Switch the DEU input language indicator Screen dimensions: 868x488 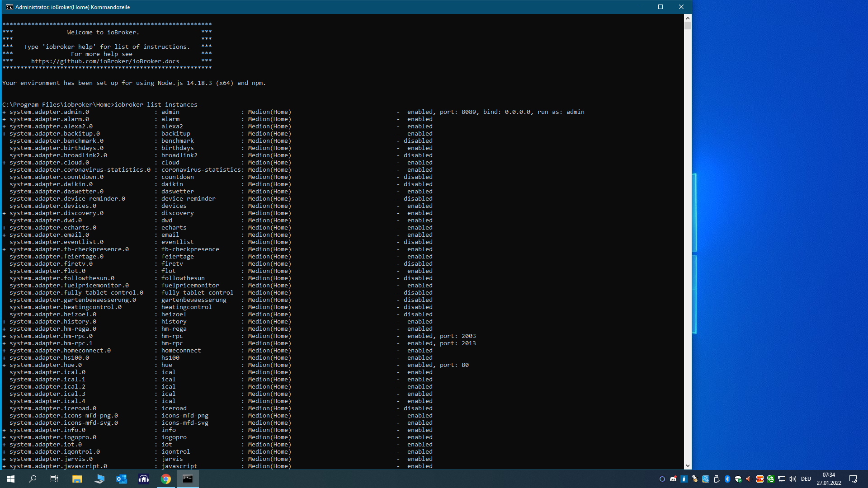click(806, 479)
